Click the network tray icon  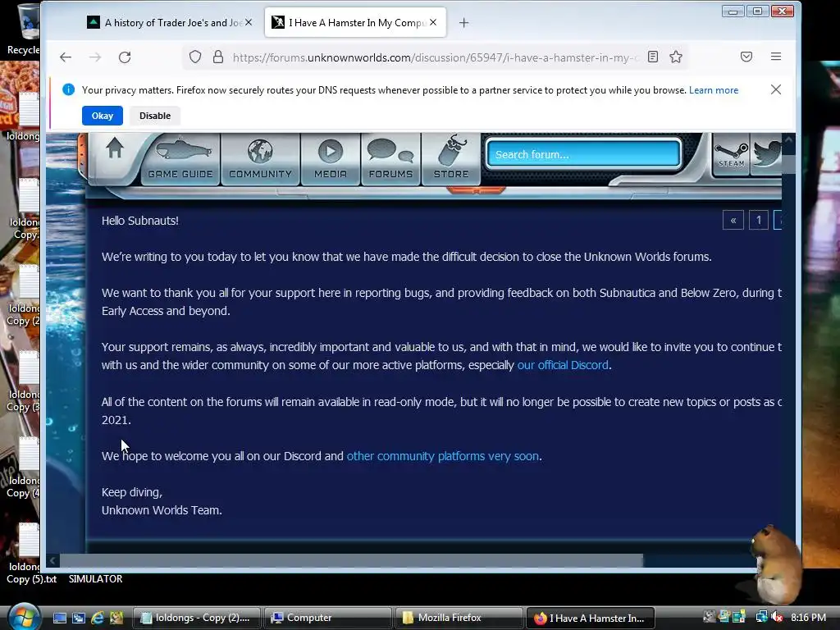pyautogui.click(x=761, y=617)
